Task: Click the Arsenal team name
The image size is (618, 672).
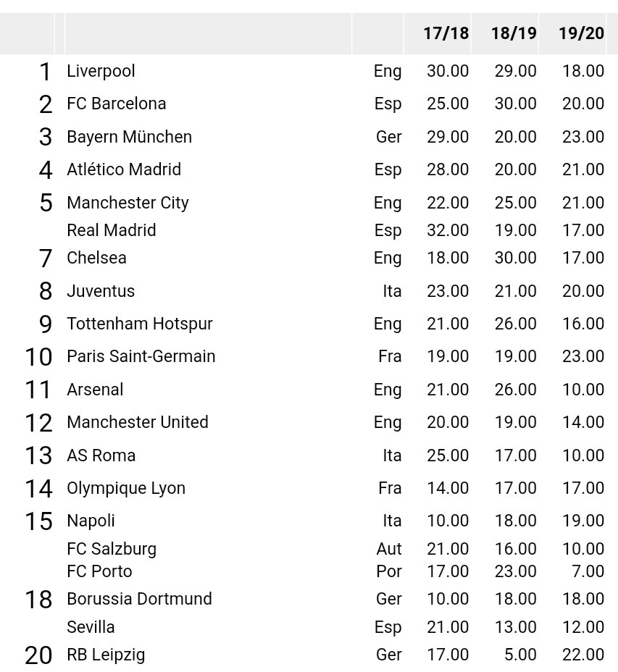Action: (x=95, y=390)
